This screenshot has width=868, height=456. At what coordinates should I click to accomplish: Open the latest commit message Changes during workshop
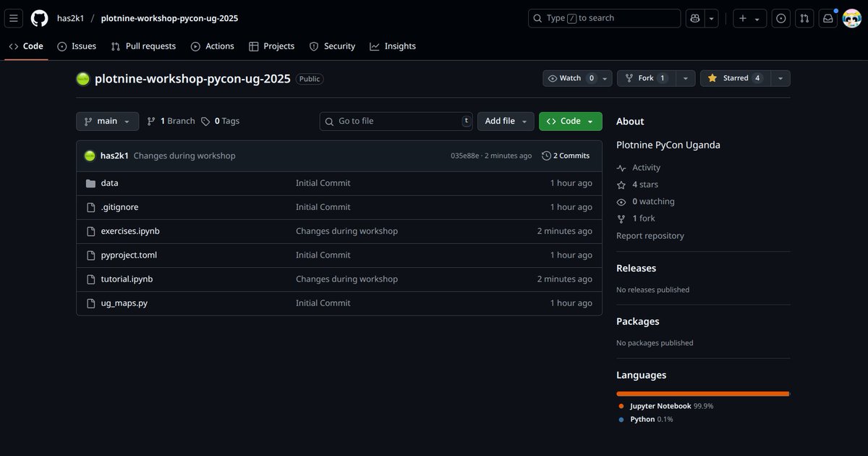(184, 156)
